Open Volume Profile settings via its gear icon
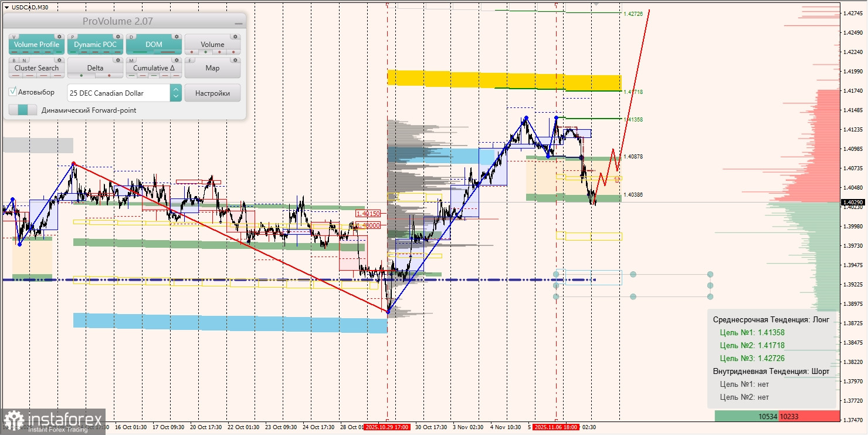 click(59, 36)
